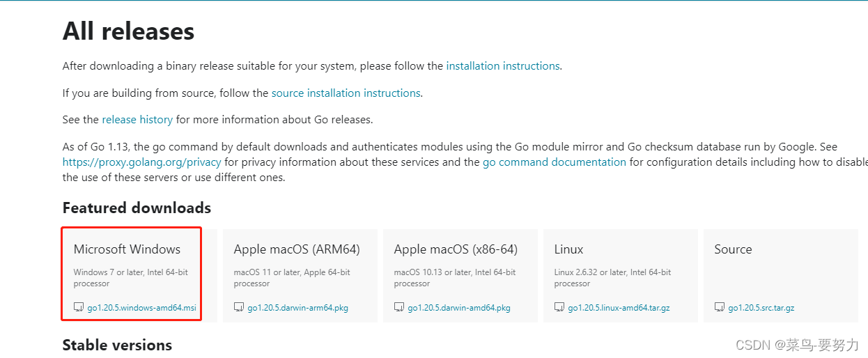Screen dimensions: 868x358
Task: Open the go command documentation link
Action: coord(555,162)
